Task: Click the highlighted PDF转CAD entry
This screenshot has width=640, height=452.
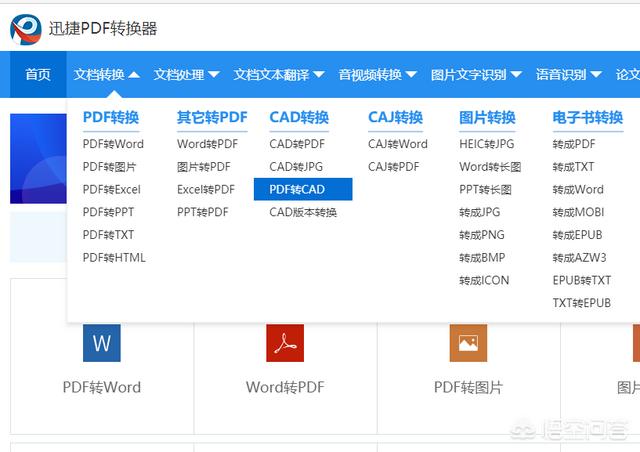Action: [303, 189]
